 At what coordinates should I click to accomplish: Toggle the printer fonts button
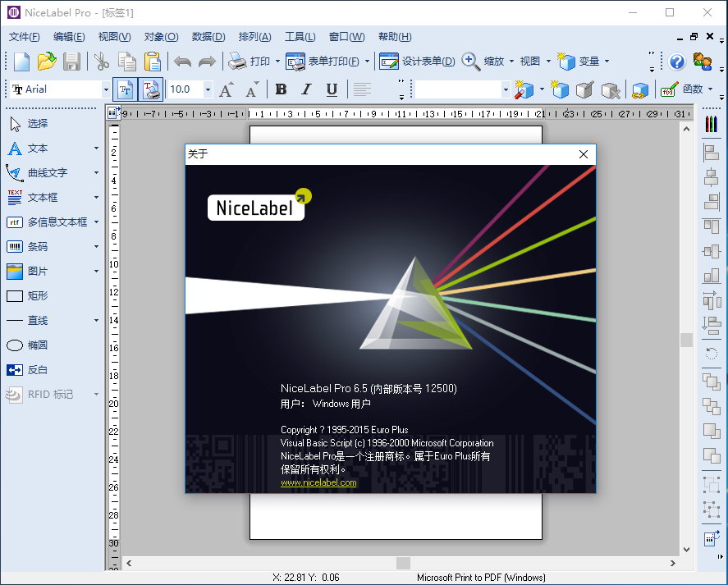tap(150, 89)
